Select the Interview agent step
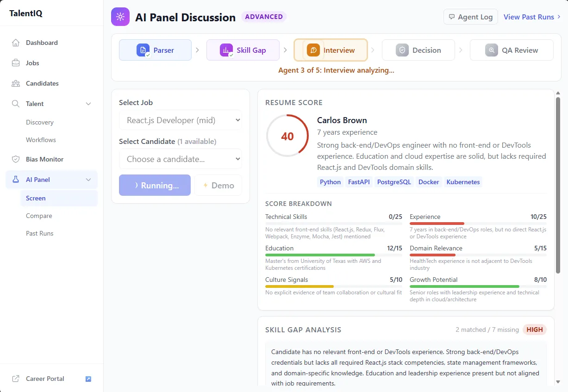The height and width of the screenshot is (392, 568). coord(331,50)
